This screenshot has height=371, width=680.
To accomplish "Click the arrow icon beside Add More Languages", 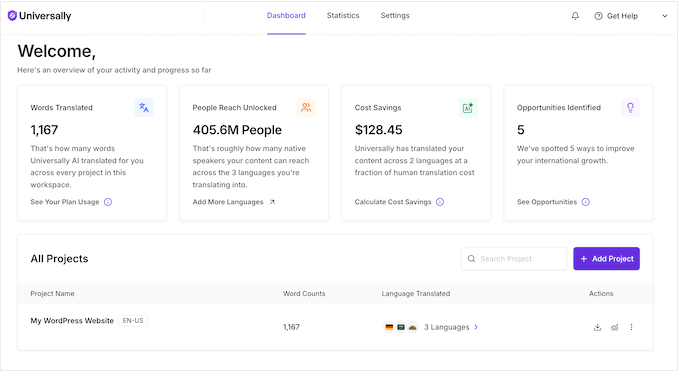I will (272, 202).
